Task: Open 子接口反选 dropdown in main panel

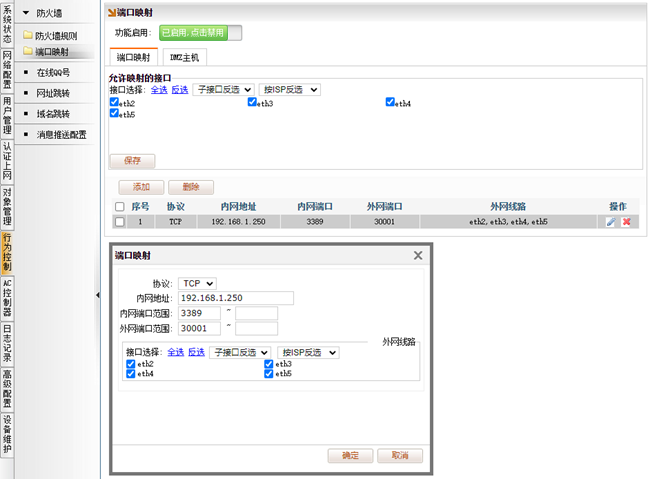Action: point(223,90)
